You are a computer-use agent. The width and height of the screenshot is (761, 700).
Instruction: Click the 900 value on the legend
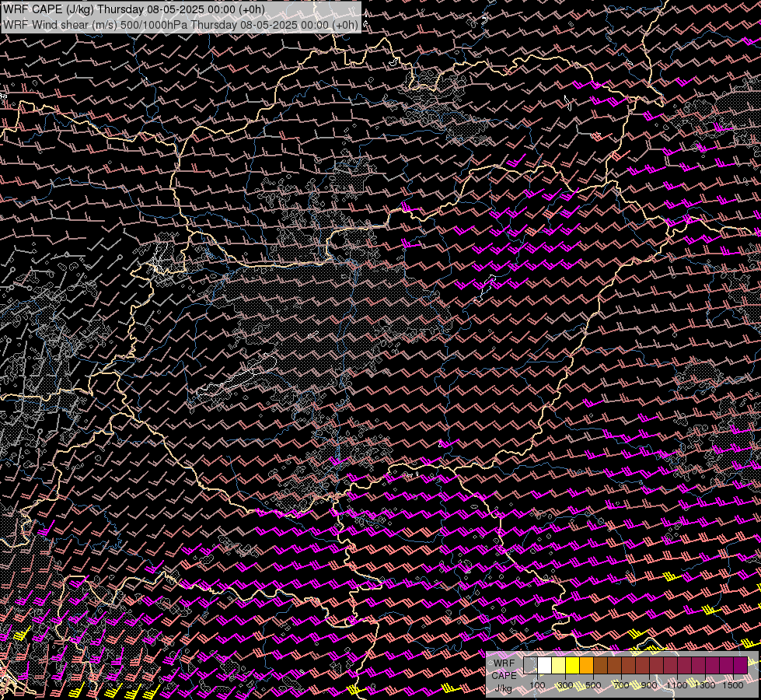click(649, 685)
